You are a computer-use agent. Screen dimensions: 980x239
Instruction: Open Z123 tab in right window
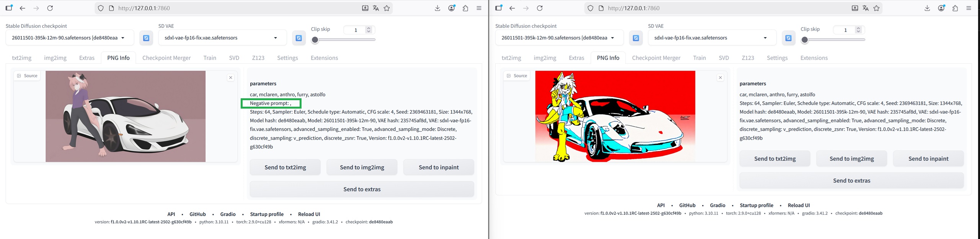coord(748,58)
